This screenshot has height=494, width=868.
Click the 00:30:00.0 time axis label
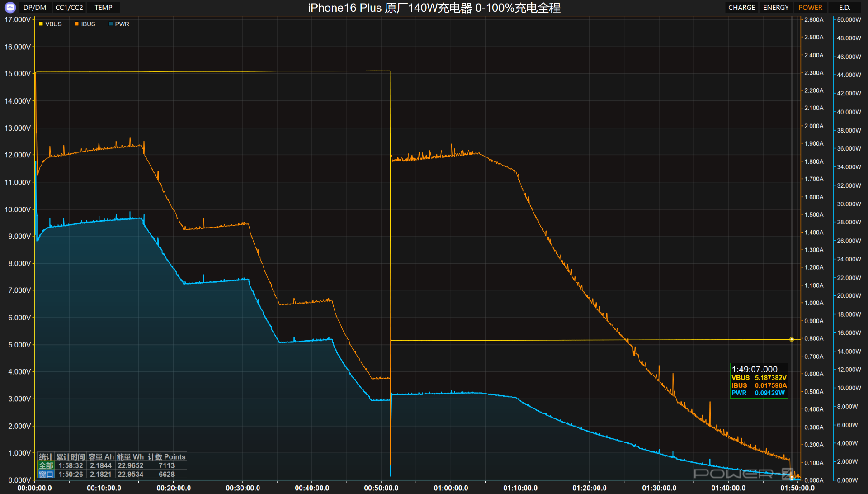243,488
